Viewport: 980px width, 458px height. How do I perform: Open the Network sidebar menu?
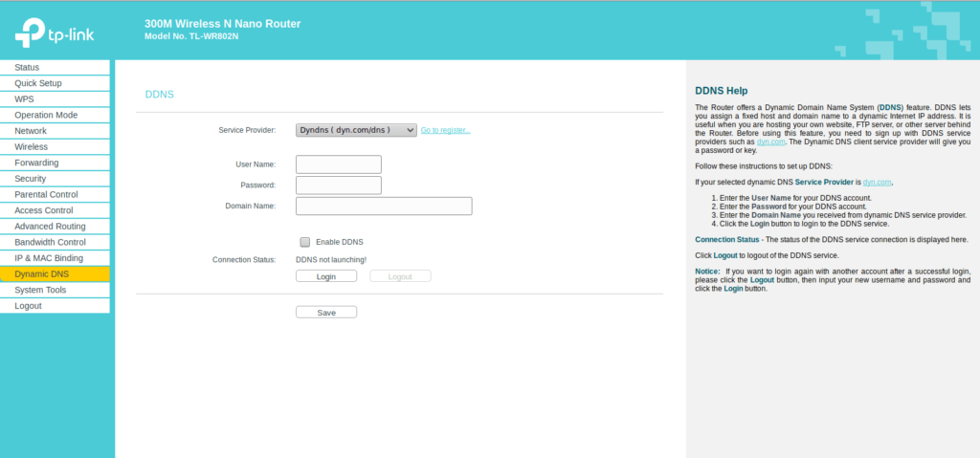click(x=31, y=131)
